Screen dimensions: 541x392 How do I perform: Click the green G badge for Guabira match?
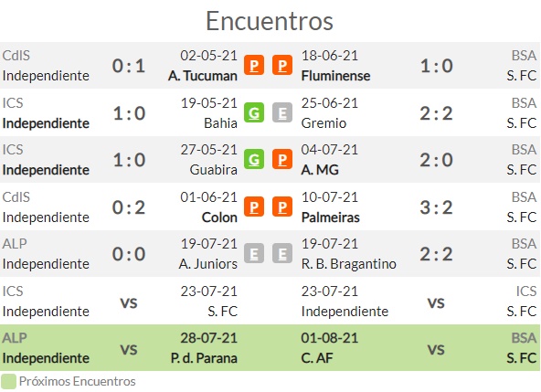(254, 159)
